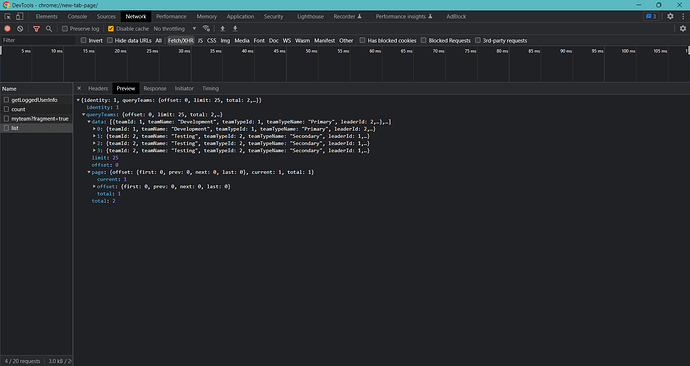Tick checkbox beside count request
Viewport: 690px width, 366px height.
[x=6, y=109]
